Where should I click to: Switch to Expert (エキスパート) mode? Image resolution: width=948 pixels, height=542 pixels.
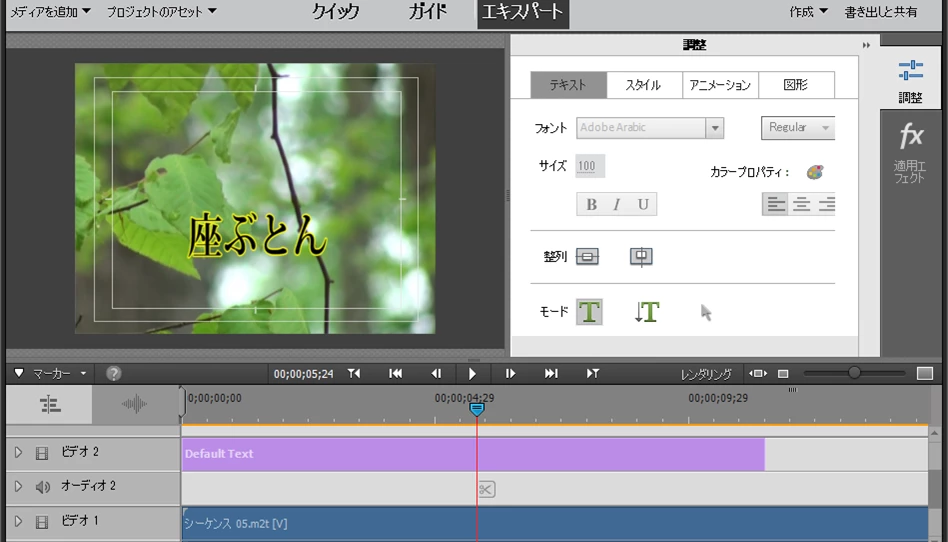(x=523, y=13)
